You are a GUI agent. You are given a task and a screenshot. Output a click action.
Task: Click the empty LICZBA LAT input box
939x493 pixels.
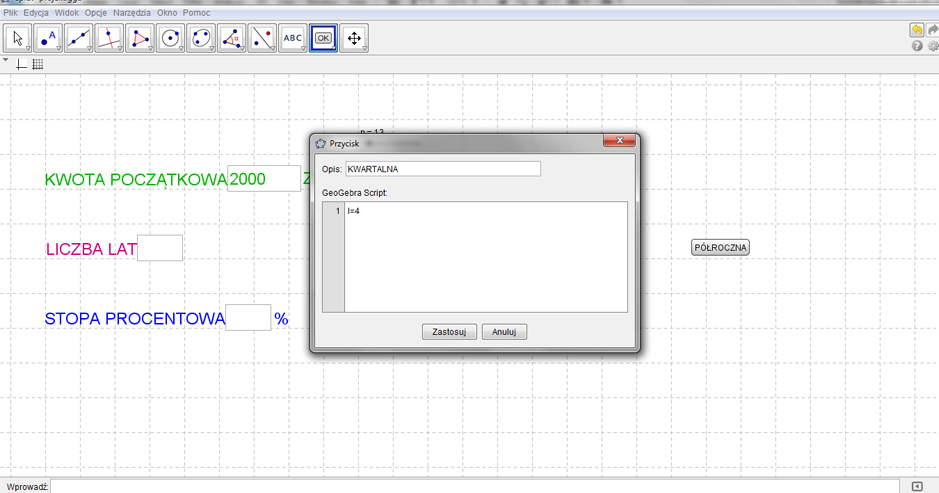160,248
